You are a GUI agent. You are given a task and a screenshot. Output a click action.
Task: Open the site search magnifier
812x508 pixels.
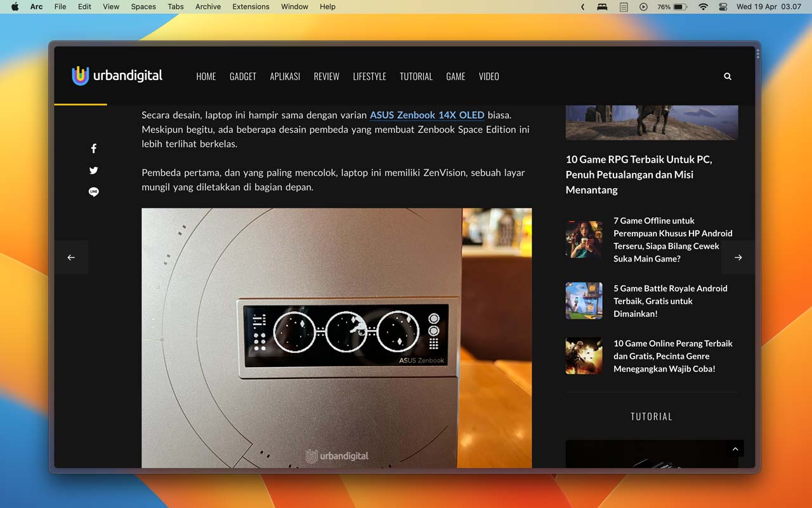pos(727,76)
